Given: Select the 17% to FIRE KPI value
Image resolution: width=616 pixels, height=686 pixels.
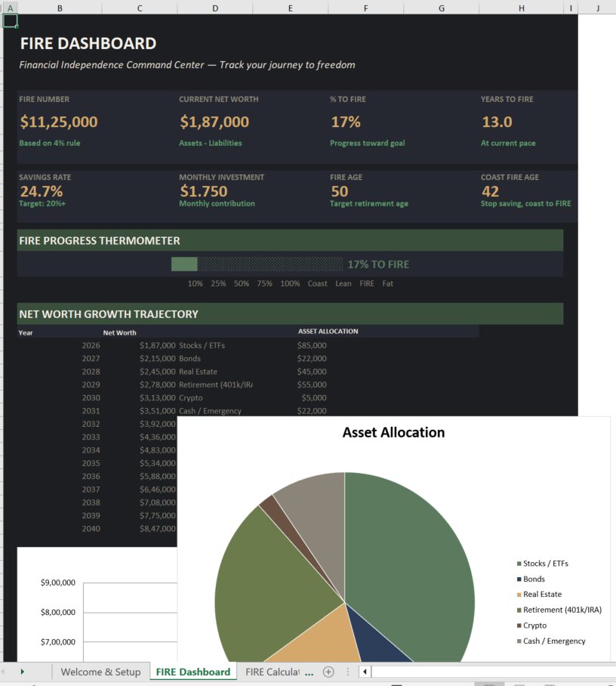Looking at the screenshot, I should [346, 122].
